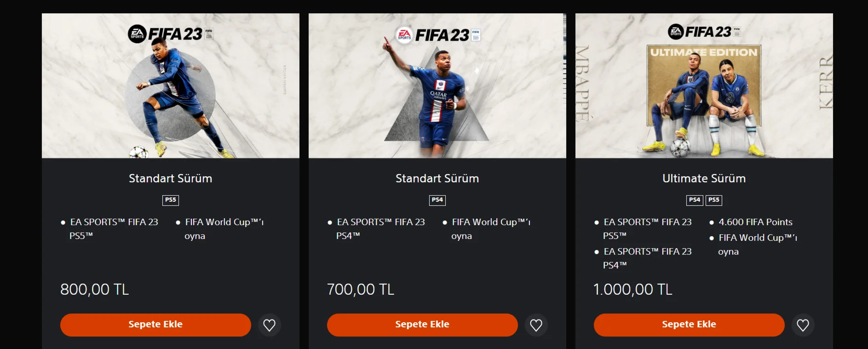
Task: Click the PS5 badge under 800 TL Standart Sürüm
Action: click(x=171, y=200)
